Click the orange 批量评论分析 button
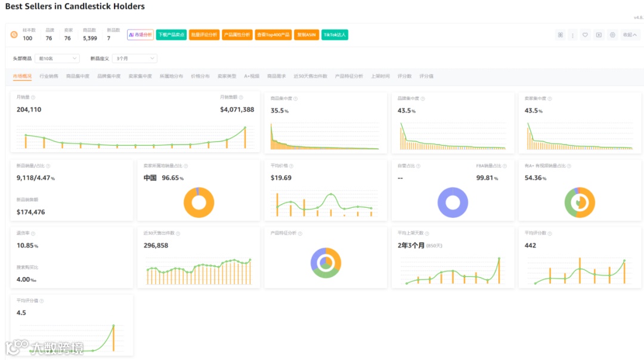 [204, 35]
